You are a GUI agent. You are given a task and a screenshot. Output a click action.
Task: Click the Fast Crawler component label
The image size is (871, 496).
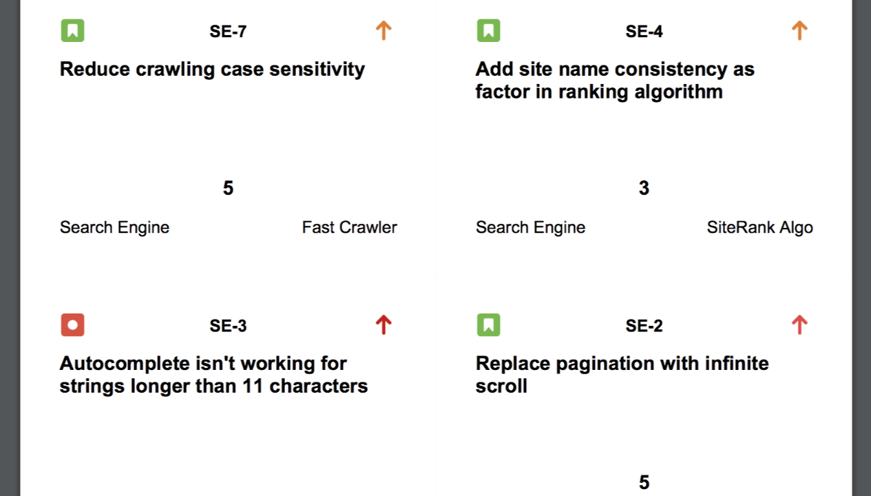[x=349, y=228]
